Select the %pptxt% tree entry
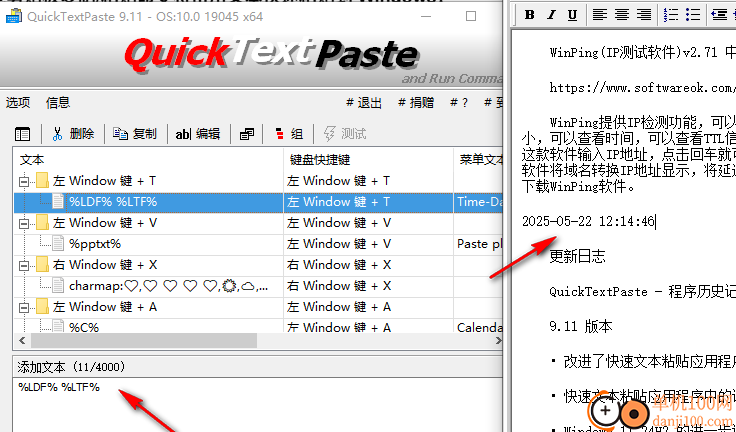Screen dimensions: 736x432 (95, 244)
